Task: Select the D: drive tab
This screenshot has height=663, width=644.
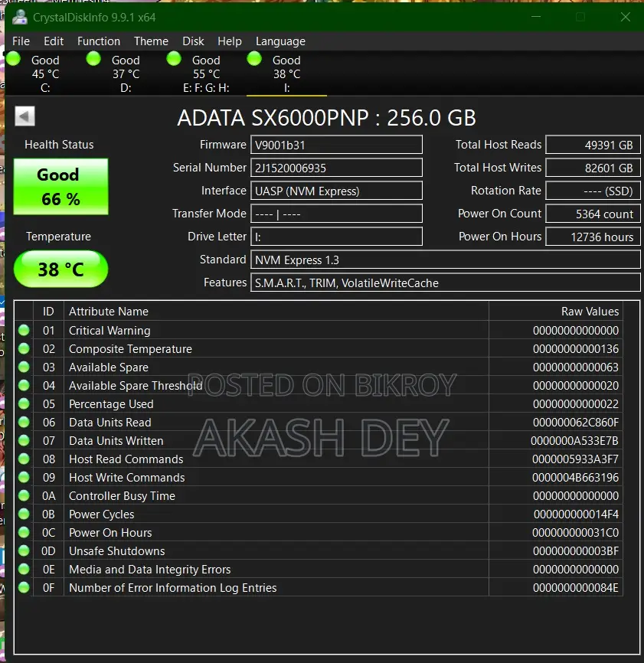Action: 126,73
